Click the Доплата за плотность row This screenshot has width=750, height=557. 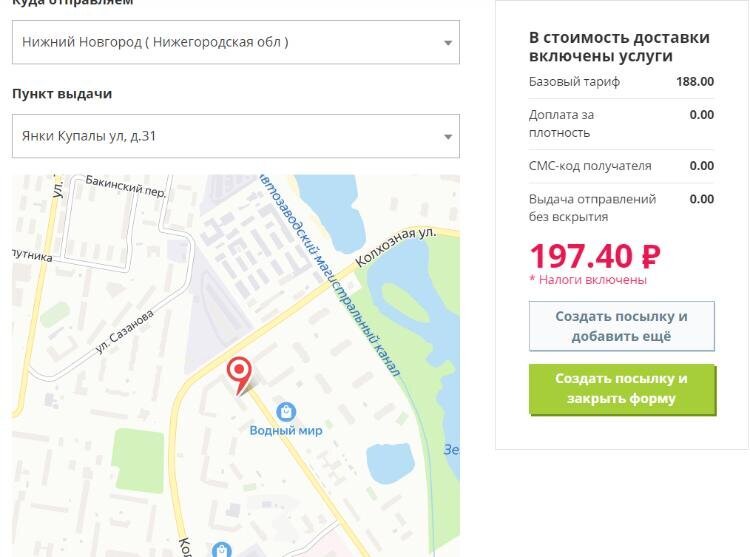click(x=621, y=124)
